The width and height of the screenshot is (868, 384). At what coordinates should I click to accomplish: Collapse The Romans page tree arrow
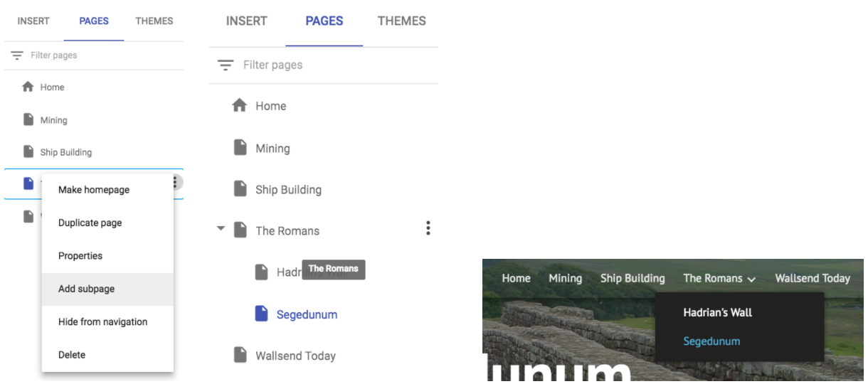coord(221,229)
